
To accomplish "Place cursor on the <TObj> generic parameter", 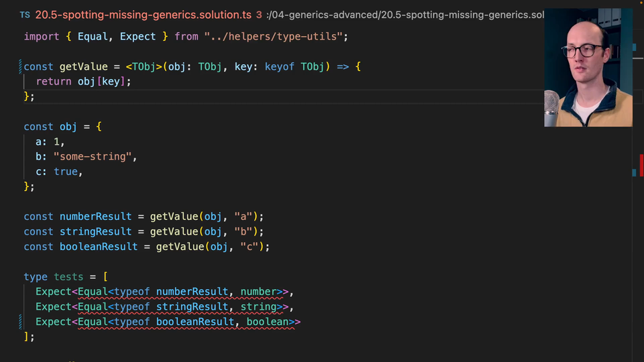I will pyautogui.click(x=144, y=66).
